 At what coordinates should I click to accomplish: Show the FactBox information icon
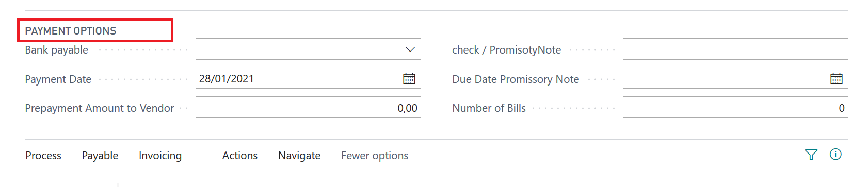click(835, 154)
